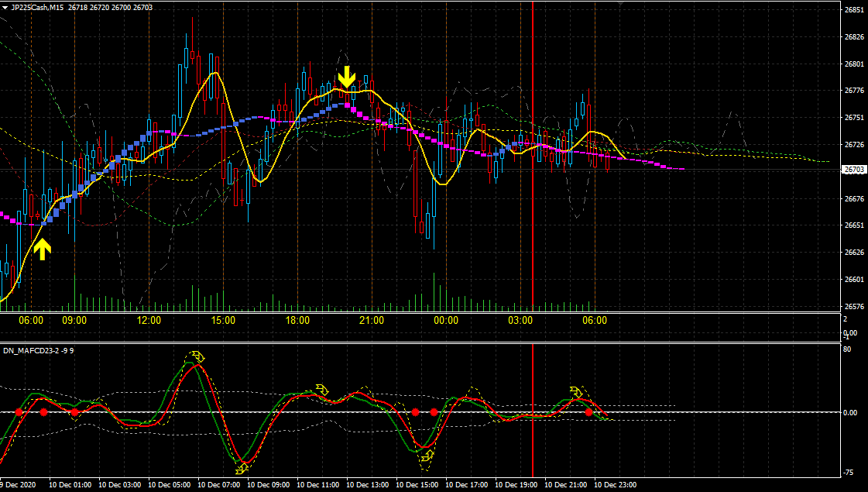
Task: Click the leftmost red dot on the zero line
Action: [x=19, y=412]
